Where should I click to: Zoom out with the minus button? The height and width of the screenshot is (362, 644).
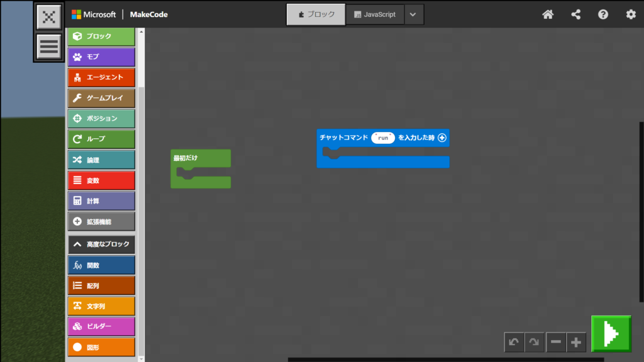tap(556, 343)
